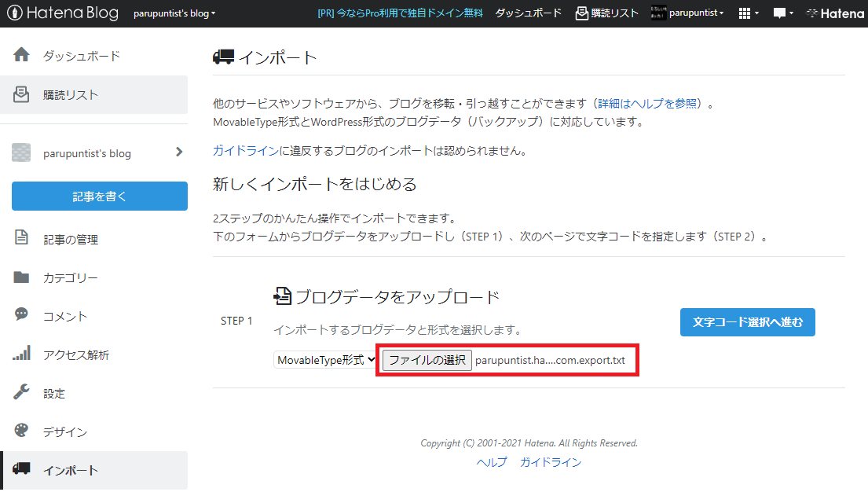The image size is (868, 492).
Task: Click the ブログデータをアップロード heading
Action: [397, 297]
